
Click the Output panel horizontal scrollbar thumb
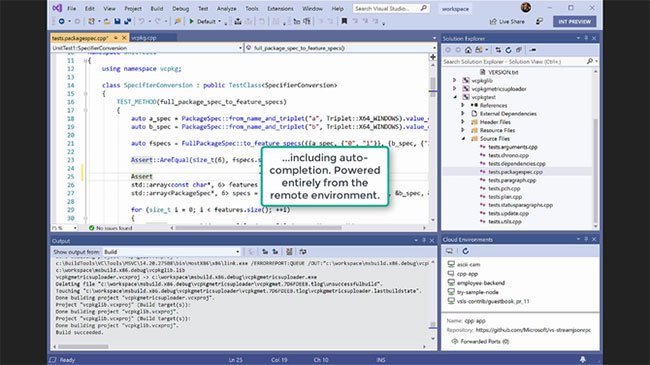click(83, 347)
